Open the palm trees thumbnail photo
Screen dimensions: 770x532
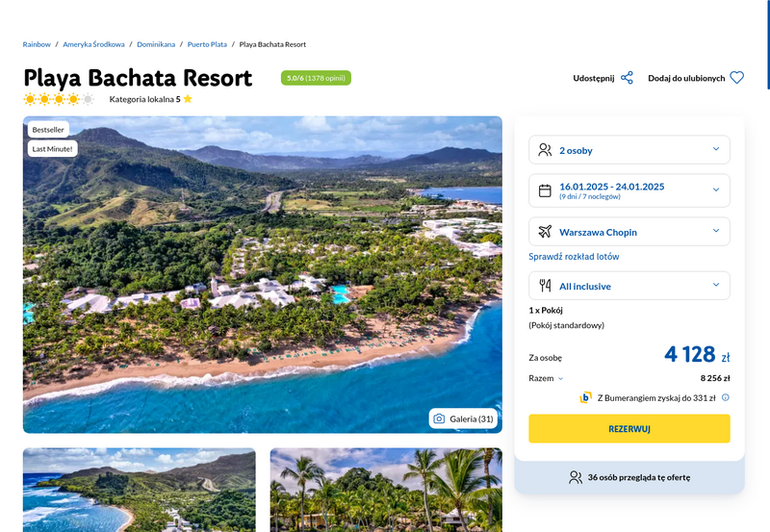[x=386, y=490]
